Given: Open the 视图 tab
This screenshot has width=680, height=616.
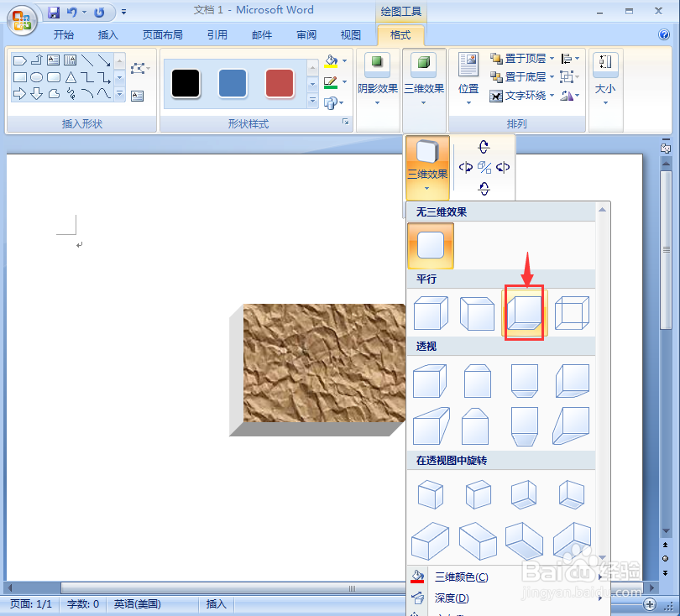Looking at the screenshot, I should point(350,34).
